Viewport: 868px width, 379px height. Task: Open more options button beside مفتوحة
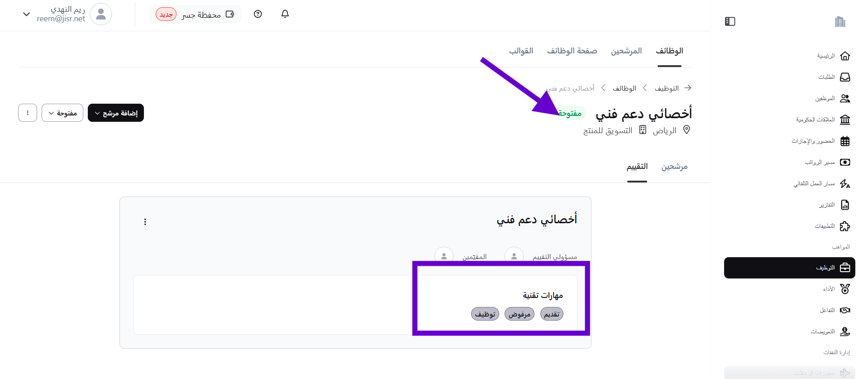[x=28, y=113]
